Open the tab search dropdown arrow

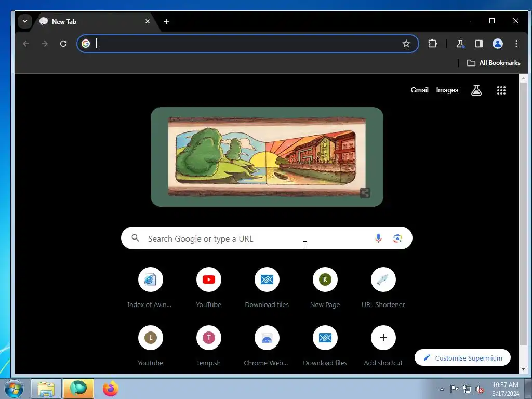[25, 21]
